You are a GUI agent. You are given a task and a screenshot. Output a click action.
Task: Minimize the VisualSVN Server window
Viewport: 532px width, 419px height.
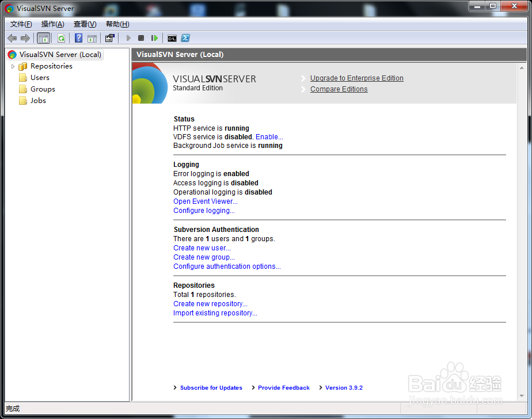tap(477, 6)
